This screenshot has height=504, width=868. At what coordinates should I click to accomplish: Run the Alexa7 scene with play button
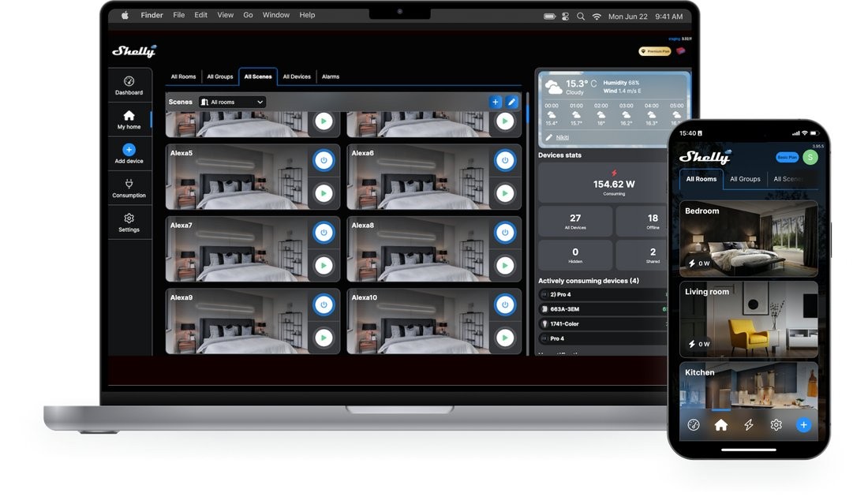pos(324,266)
